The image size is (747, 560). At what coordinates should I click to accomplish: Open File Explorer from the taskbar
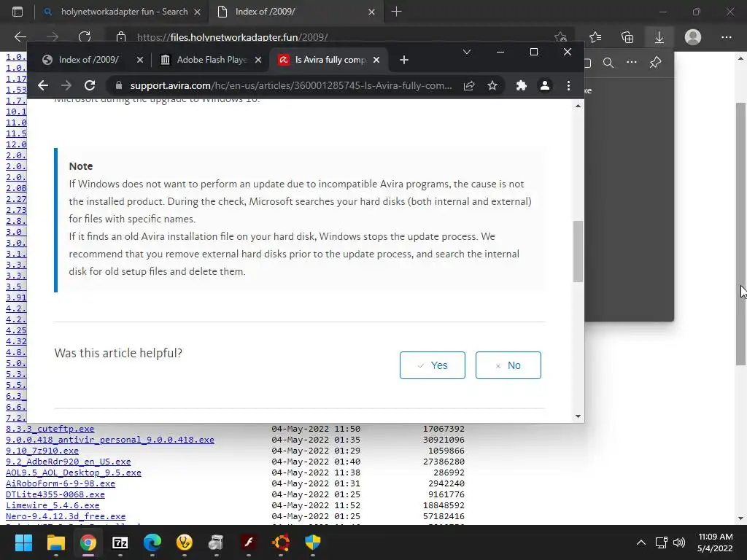55,542
